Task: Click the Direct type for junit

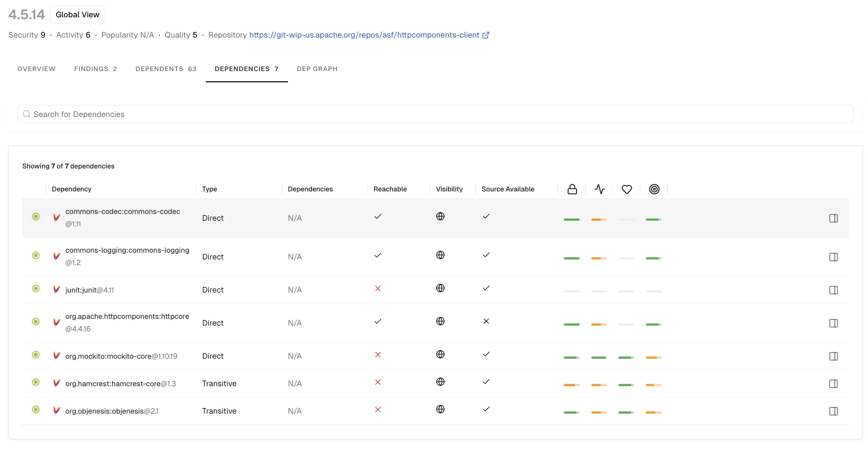Action: click(x=213, y=290)
